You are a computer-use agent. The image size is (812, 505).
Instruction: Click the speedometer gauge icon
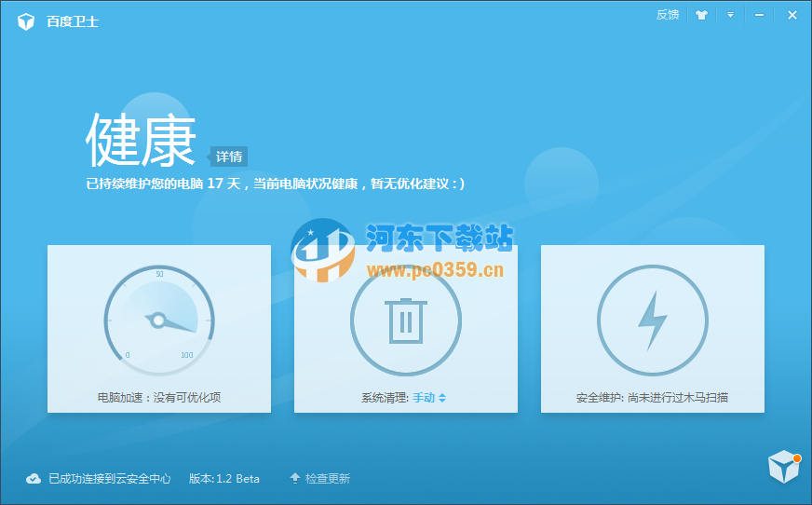[x=159, y=321]
